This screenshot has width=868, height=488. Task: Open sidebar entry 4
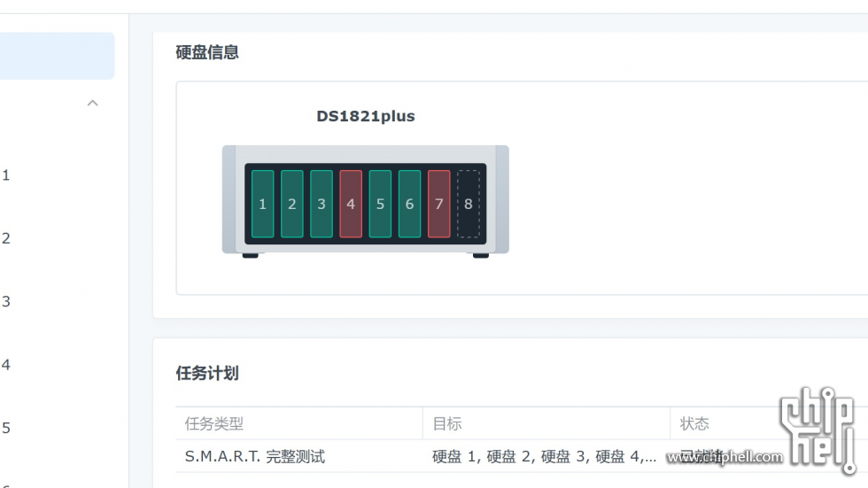[6, 365]
